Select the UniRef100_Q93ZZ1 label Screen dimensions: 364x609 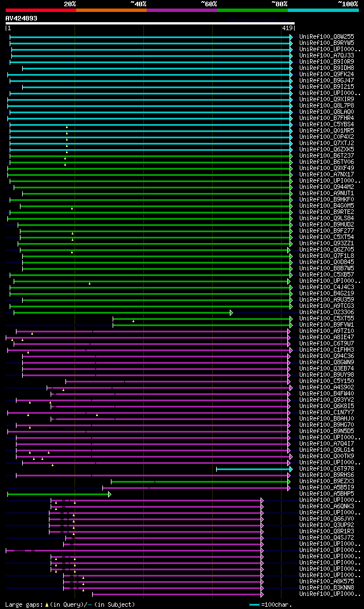coord(326,243)
